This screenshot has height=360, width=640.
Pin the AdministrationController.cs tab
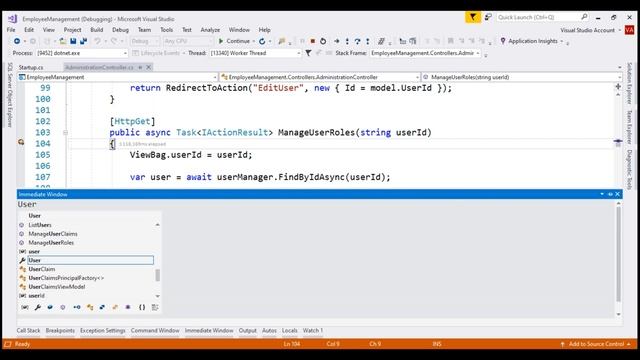(140, 67)
